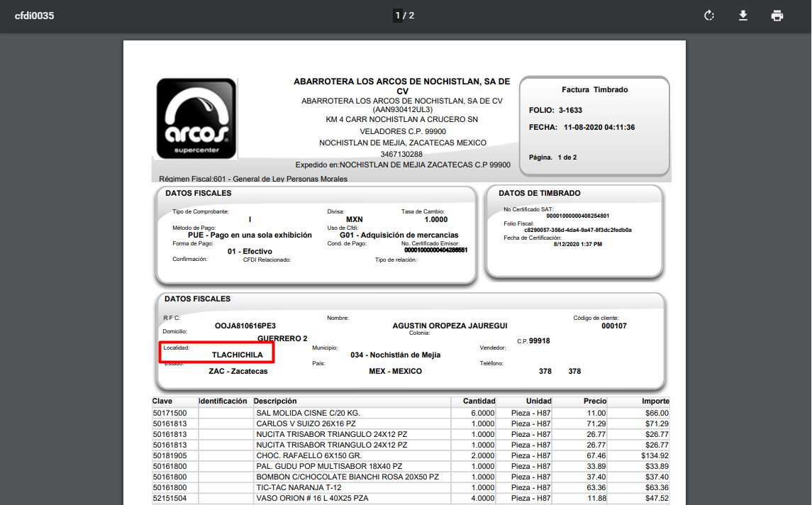Select the importe $134.92
The image size is (812, 505).
[655, 456]
